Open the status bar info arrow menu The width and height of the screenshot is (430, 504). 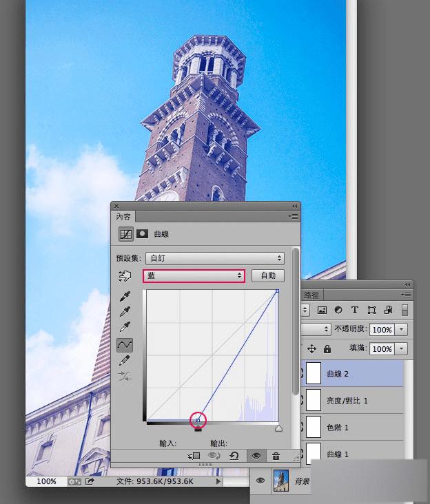218,481
